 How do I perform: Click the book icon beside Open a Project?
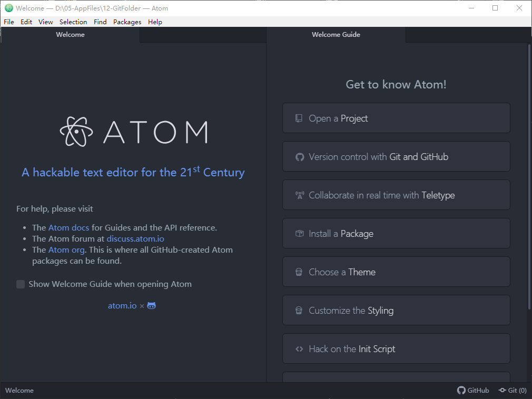(299, 118)
